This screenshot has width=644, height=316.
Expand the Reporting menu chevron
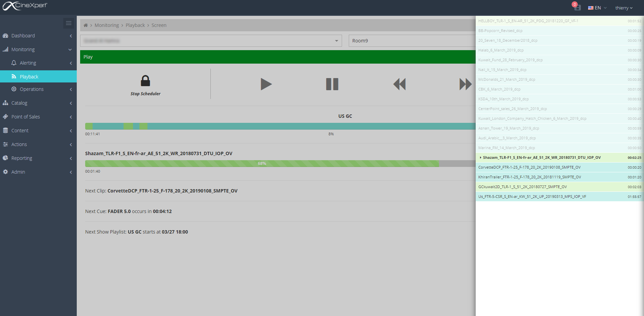tap(71, 158)
